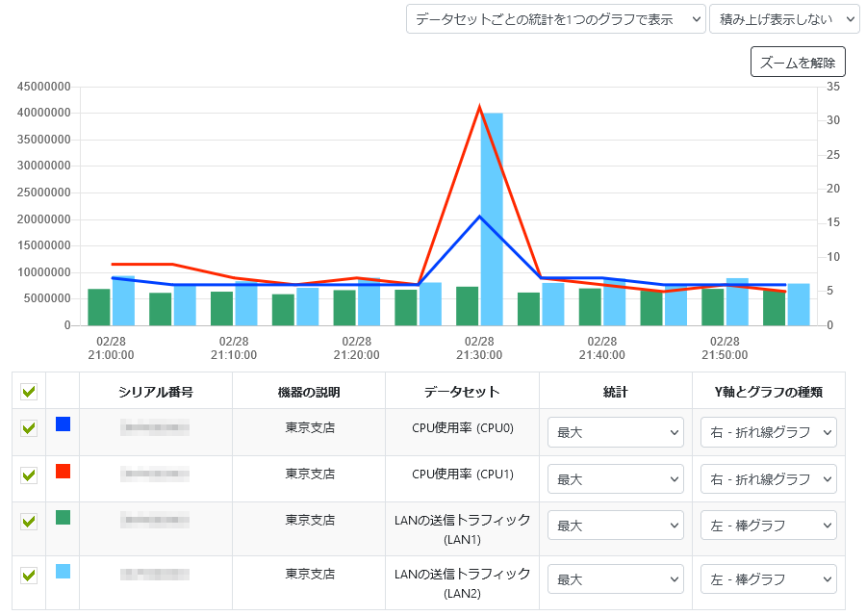This screenshot has height=616, width=866.
Task: Open the 統計 dropdown for LAN2 row
Action: [615, 578]
